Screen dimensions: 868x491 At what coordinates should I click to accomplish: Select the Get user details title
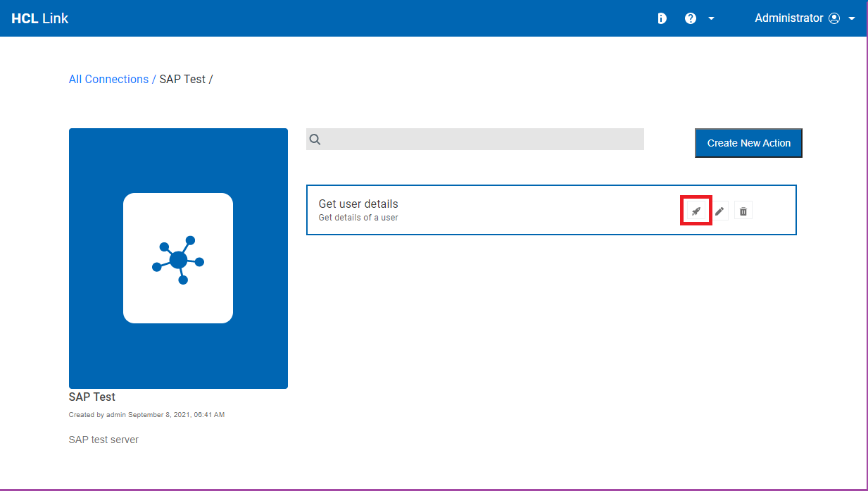(358, 204)
